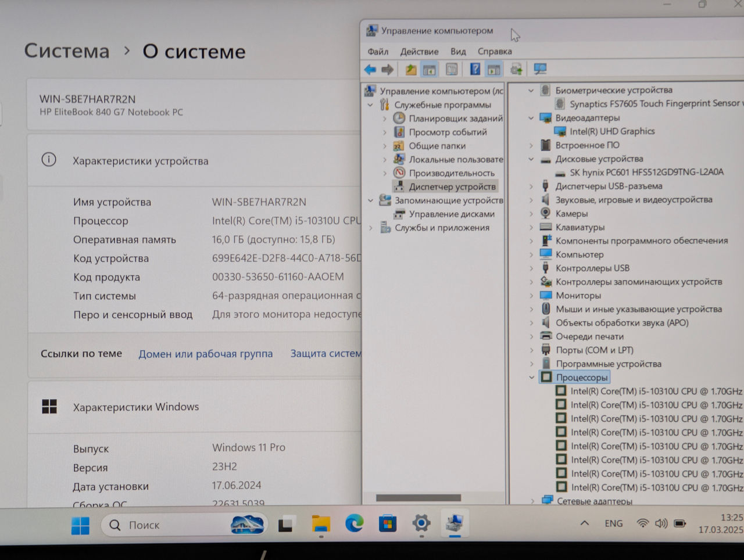The image size is (744, 560).
Task: Click the monitor icon at toolbar's right end
Action: (540, 69)
